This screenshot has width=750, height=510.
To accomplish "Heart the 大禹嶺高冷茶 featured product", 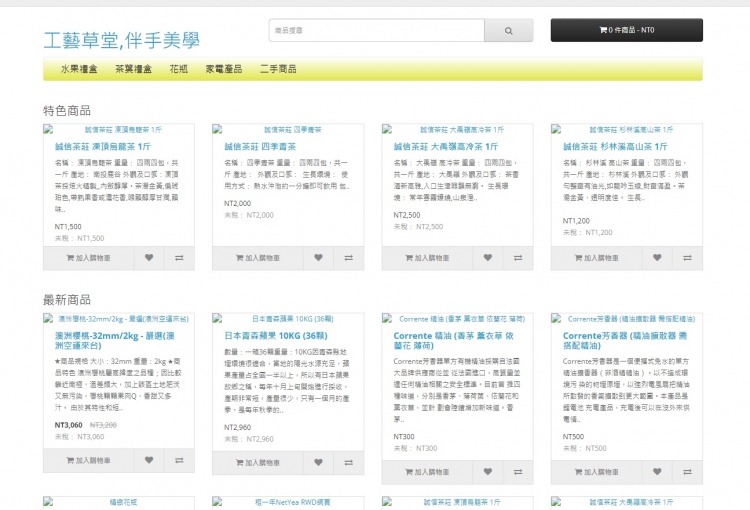I will point(488,257).
